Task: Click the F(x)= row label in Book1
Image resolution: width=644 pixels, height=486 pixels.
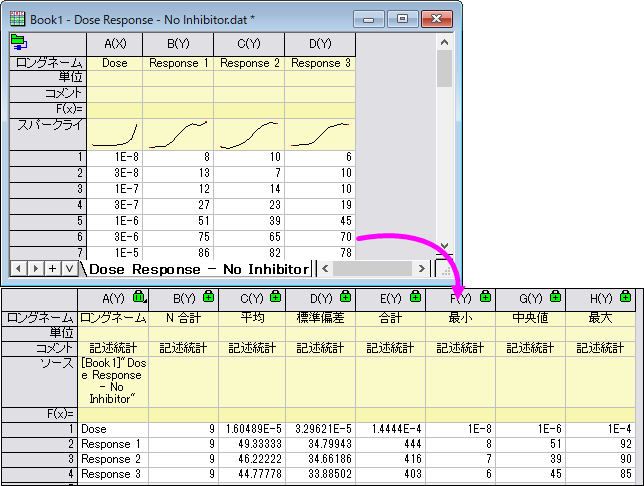Action: (48, 109)
